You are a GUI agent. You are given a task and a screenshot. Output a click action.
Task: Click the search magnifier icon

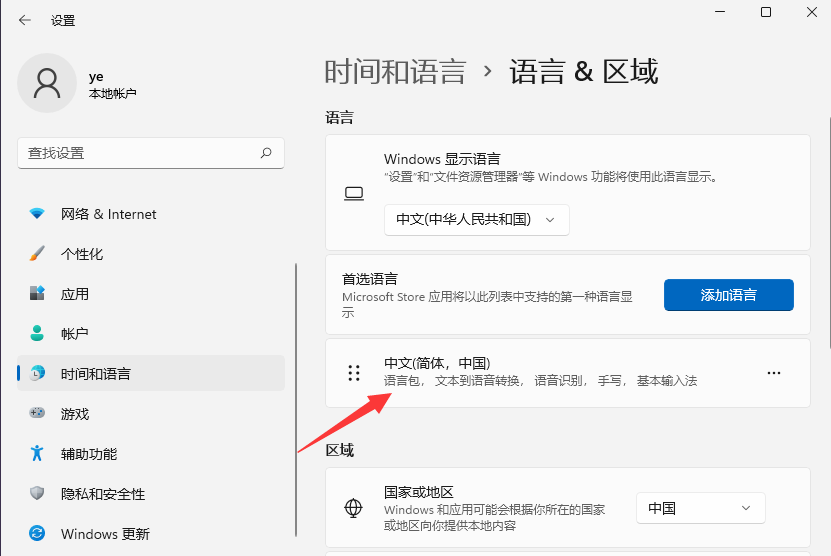[266, 153]
